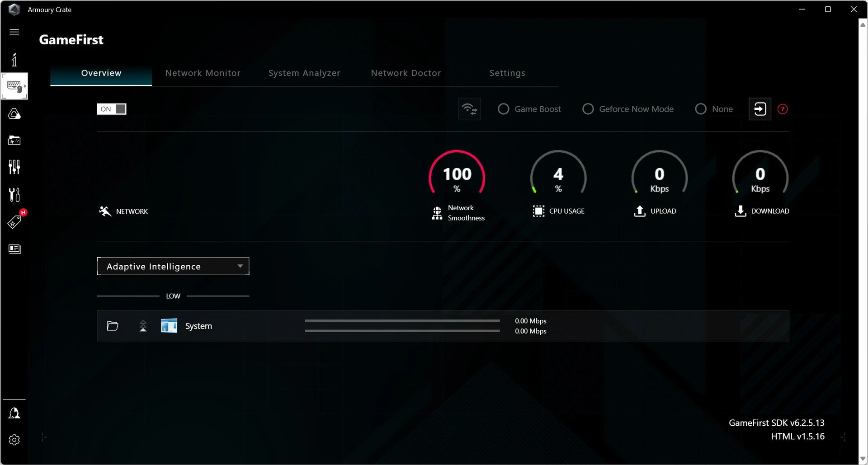Open the hamburger menu in sidebar
Image resolution: width=868 pixels, height=465 pixels.
click(x=14, y=32)
